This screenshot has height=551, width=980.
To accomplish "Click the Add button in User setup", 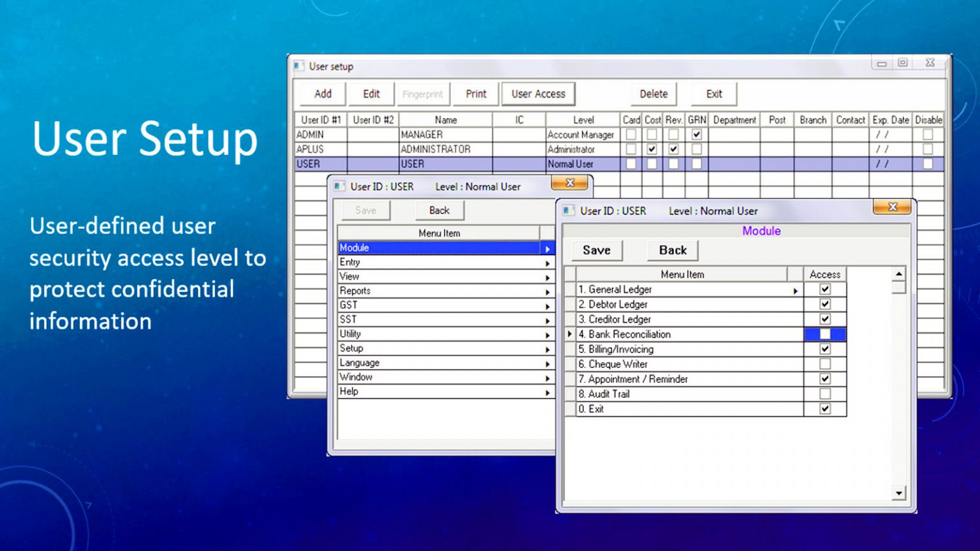I will pos(322,94).
